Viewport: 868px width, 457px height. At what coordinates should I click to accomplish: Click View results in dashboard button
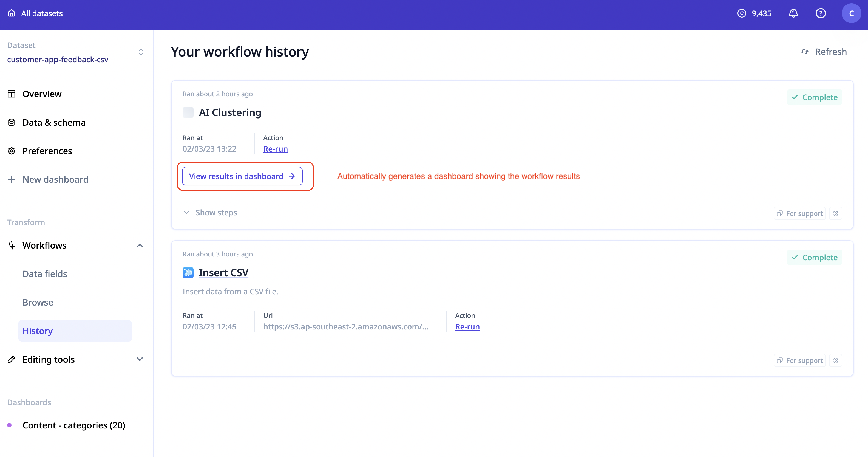242,176
